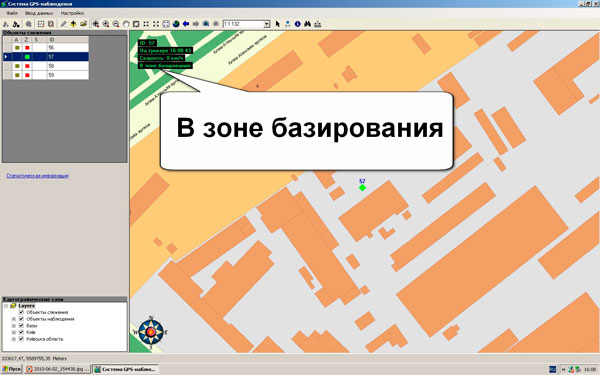
Task: Click the Z column header
Action: coord(27,39)
